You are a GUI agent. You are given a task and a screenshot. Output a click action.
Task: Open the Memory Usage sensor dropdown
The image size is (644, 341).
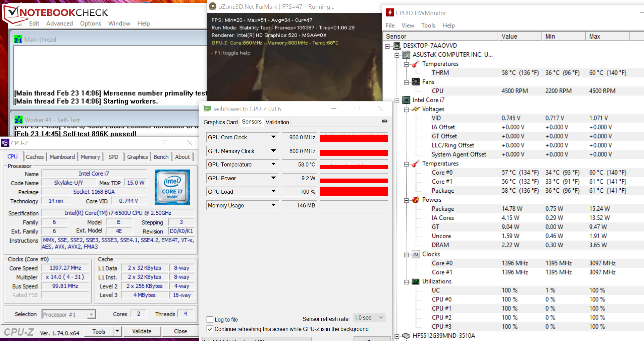pyautogui.click(x=273, y=205)
